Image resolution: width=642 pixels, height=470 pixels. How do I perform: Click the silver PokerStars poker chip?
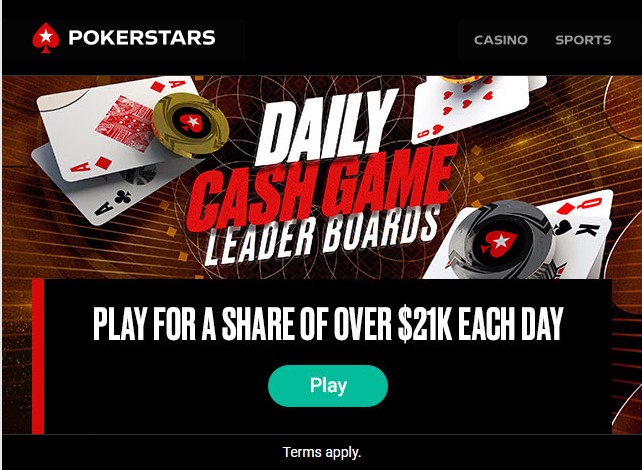click(x=501, y=243)
